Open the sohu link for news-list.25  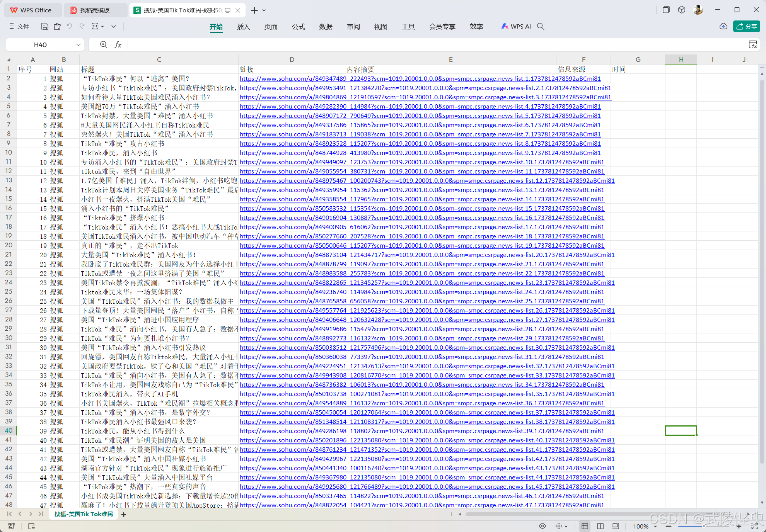point(422,301)
